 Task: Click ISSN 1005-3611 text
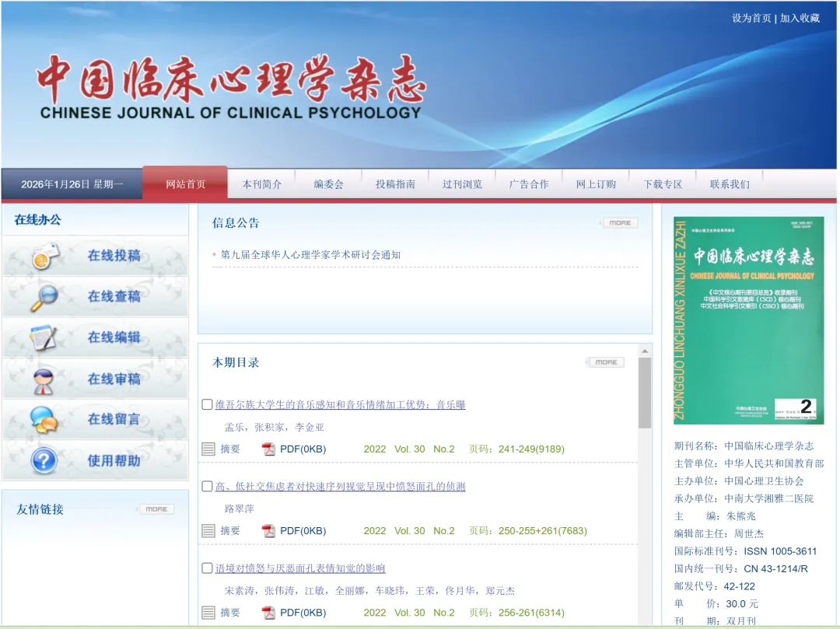pyautogui.click(x=780, y=551)
